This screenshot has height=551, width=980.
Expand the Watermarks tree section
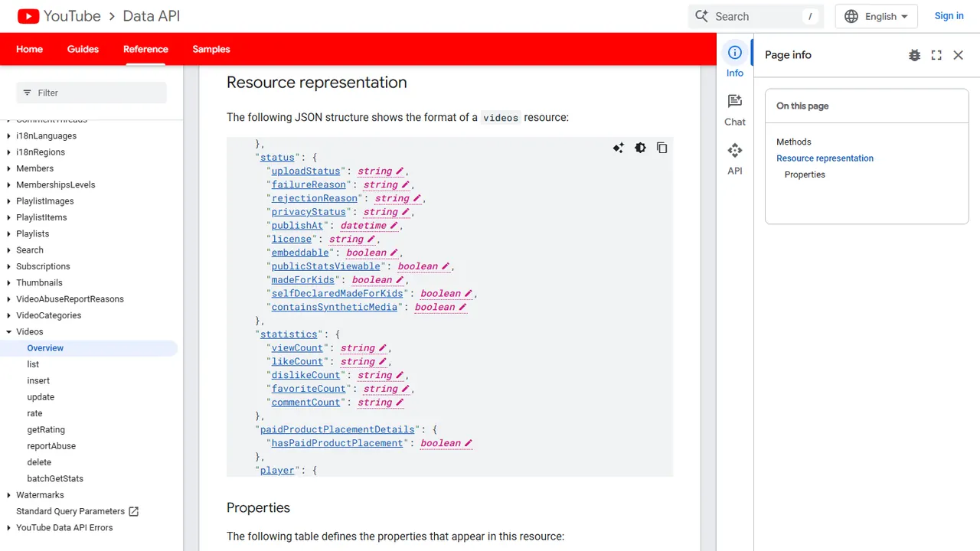pos(9,495)
